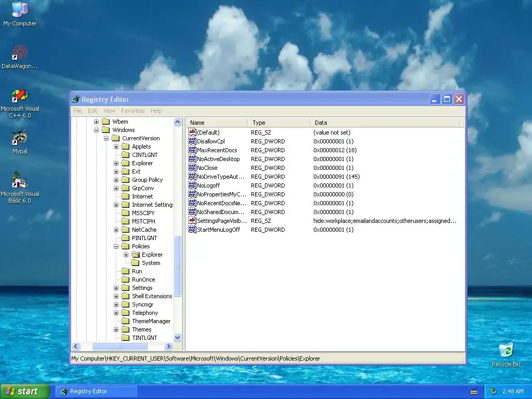Image resolution: width=532 pixels, height=399 pixels.
Task: Click the Wbem folder icon in tree
Action: [x=106, y=122]
